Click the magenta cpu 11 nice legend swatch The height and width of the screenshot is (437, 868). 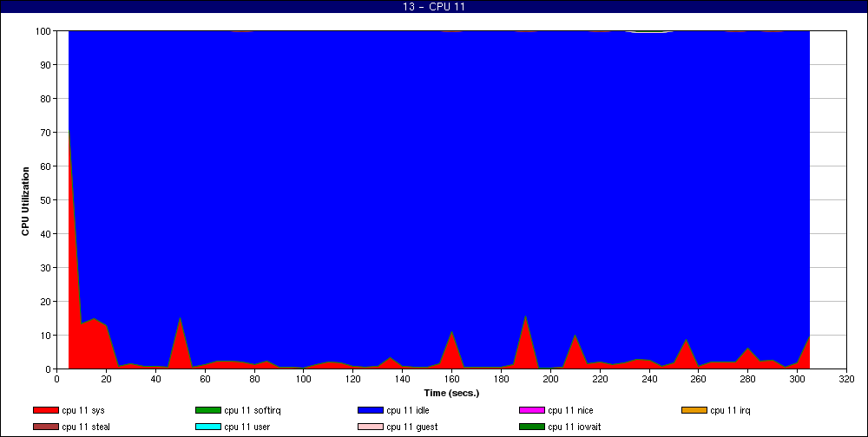531,410
